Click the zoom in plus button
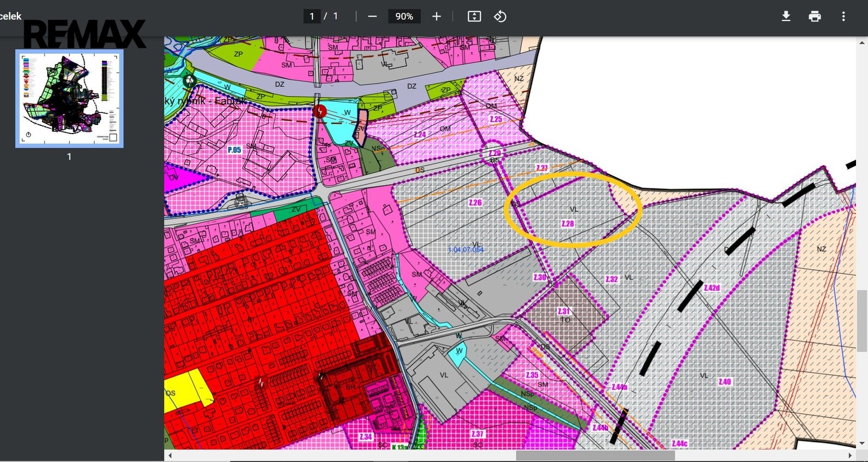Screen dimensions: 868x462 tap(437, 16)
